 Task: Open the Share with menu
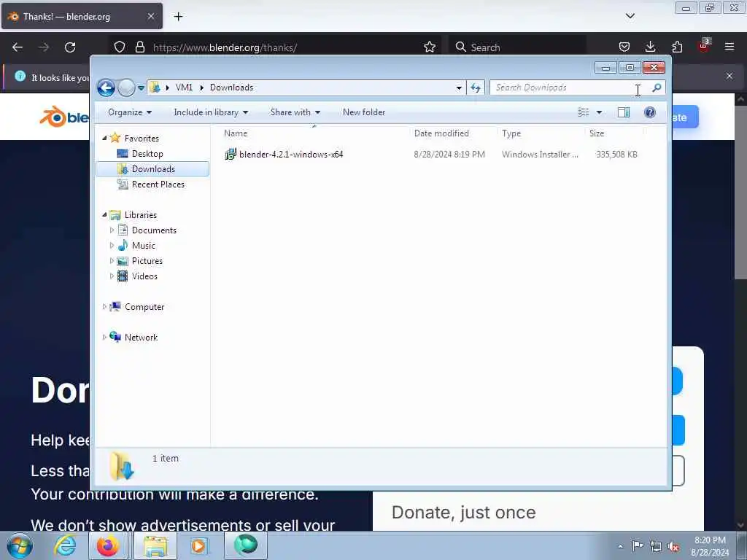[x=295, y=112]
